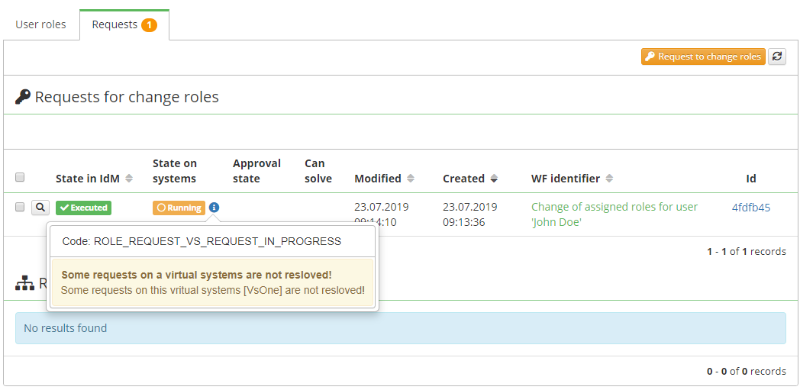Toggle the select-all checkbox in table header
This screenshot has width=800, height=390.
[x=19, y=178]
